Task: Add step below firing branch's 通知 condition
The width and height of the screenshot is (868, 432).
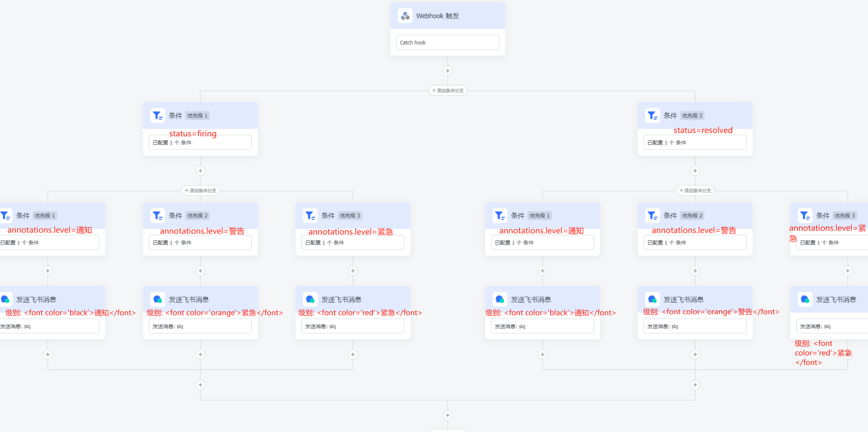Action: [x=48, y=271]
